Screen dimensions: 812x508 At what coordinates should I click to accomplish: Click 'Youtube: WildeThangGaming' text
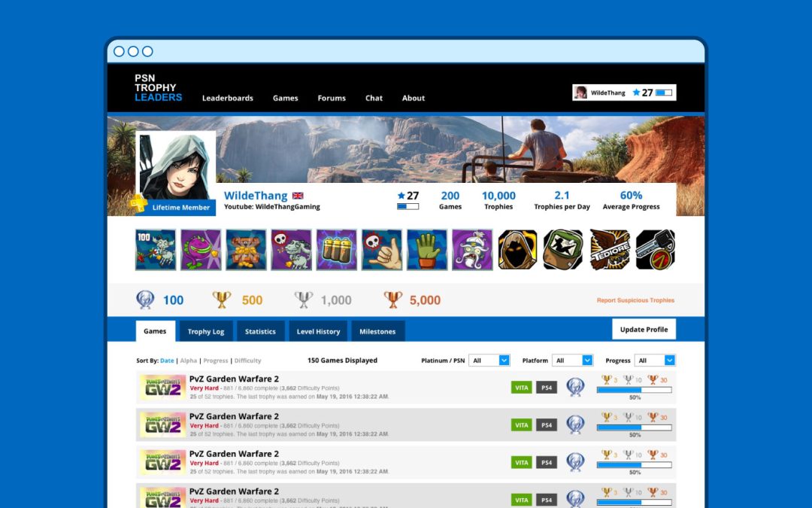[x=272, y=206]
